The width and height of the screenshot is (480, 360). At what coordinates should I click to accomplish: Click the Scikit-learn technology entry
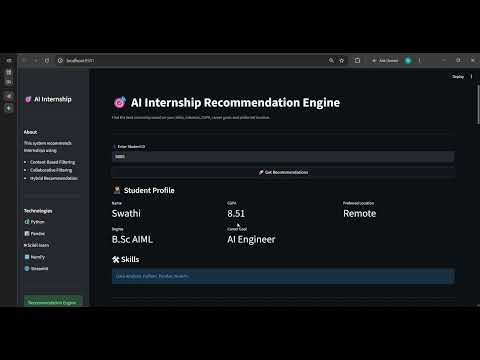pyautogui.click(x=36, y=245)
